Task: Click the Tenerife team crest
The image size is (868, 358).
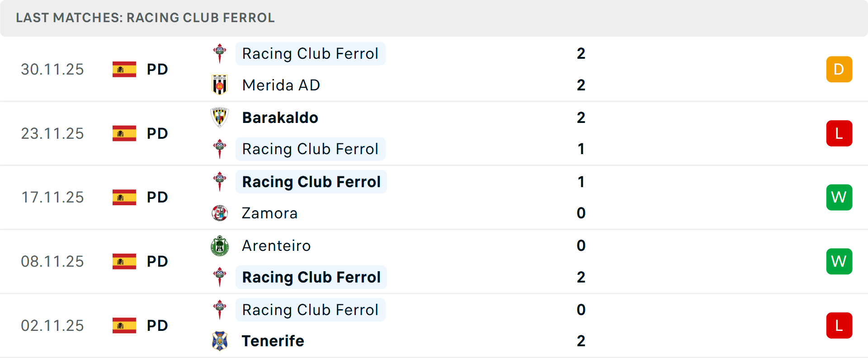Action: [220, 341]
